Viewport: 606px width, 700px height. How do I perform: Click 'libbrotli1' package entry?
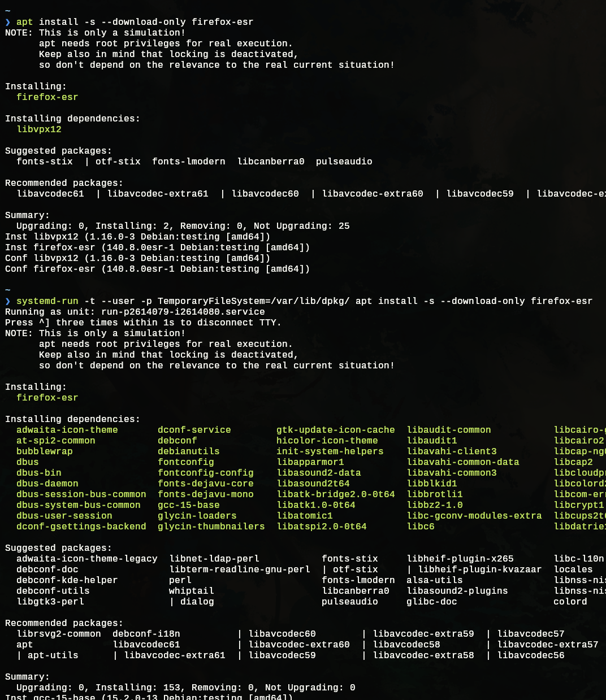(435, 494)
